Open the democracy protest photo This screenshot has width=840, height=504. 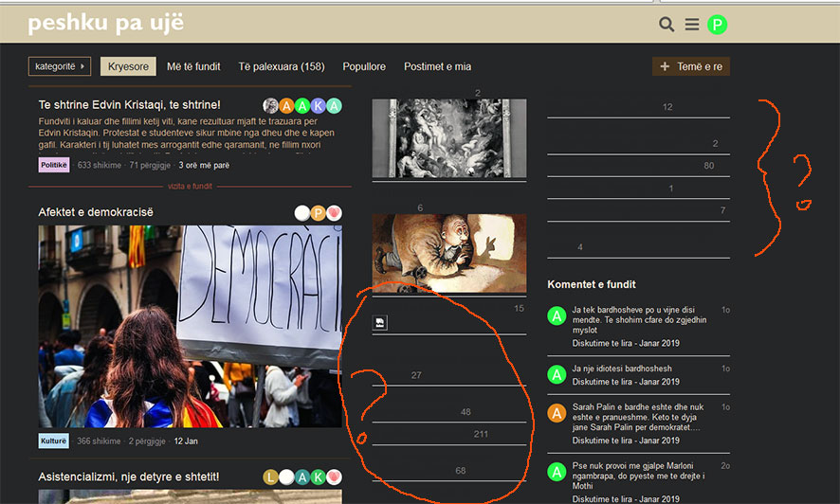click(190, 325)
